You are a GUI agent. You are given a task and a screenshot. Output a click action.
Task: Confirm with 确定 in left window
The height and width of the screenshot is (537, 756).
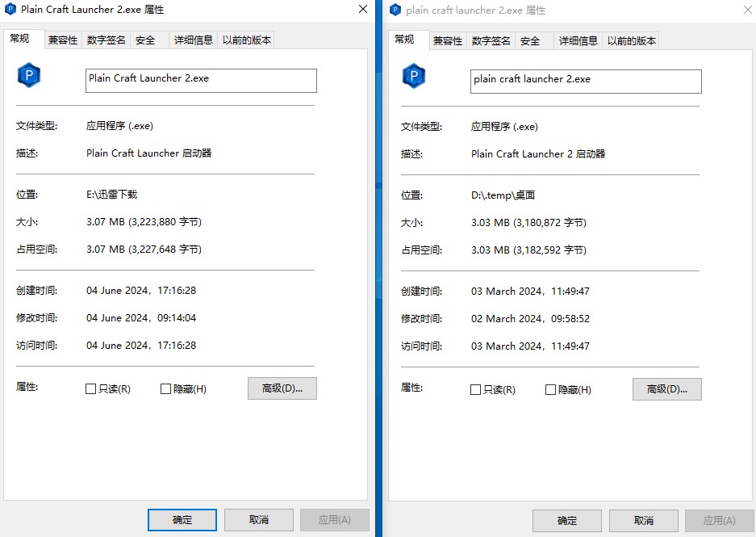182,519
